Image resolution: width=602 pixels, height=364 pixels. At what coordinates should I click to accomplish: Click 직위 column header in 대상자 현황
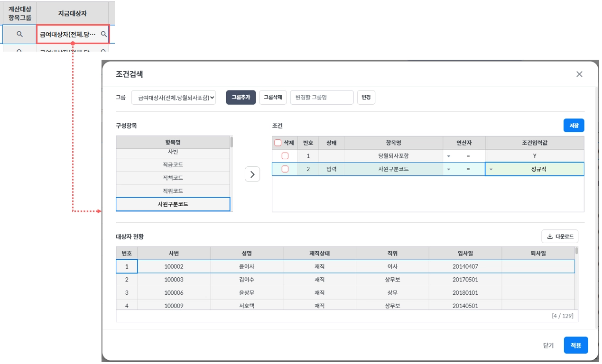click(x=392, y=253)
